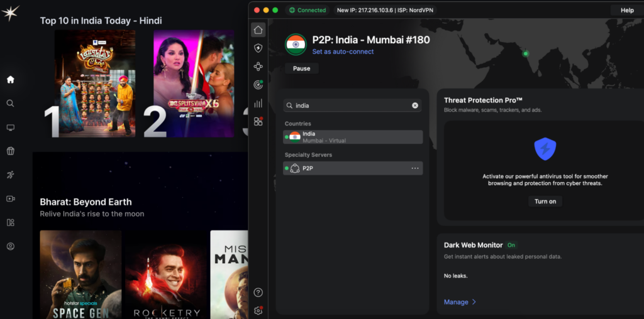This screenshot has height=319, width=644.
Task: Open the number 2 Splitsvilla X6 poster
Action: point(194,84)
